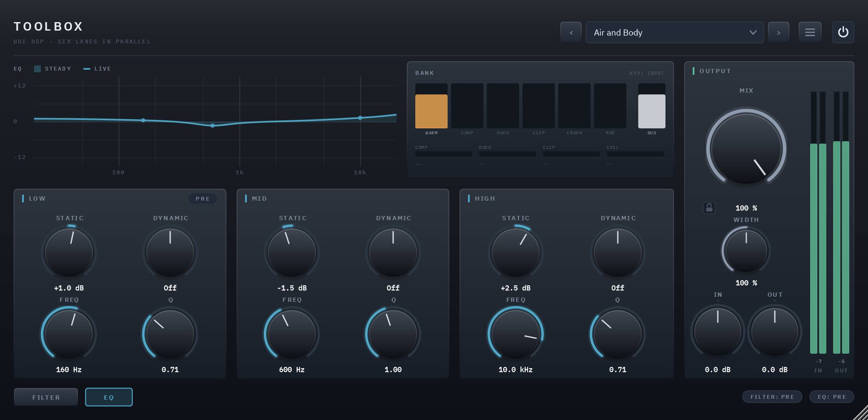868x420 pixels.
Task: Go to previous preset arrow
Action: coord(571,32)
